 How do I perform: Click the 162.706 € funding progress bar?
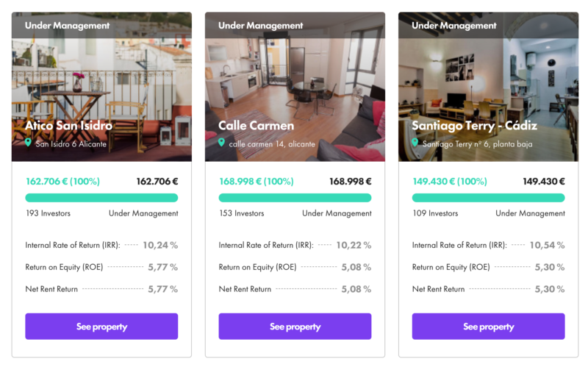coord(101,198)
